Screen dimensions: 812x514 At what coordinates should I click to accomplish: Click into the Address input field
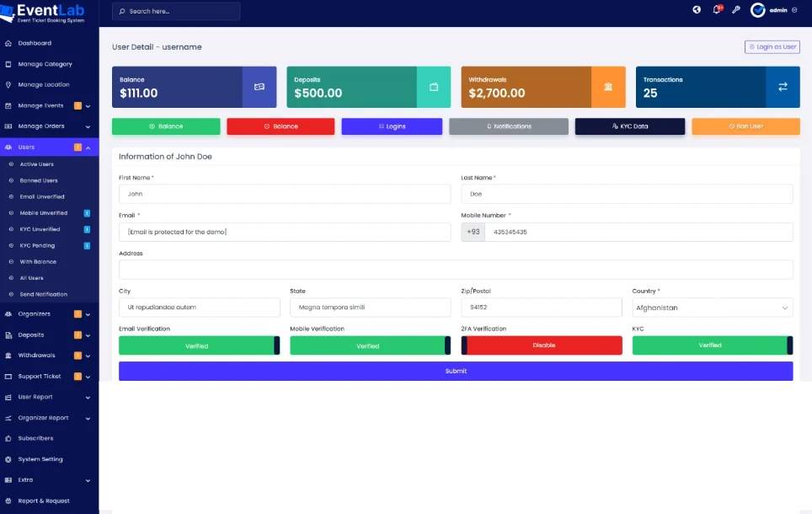point(456,270)
